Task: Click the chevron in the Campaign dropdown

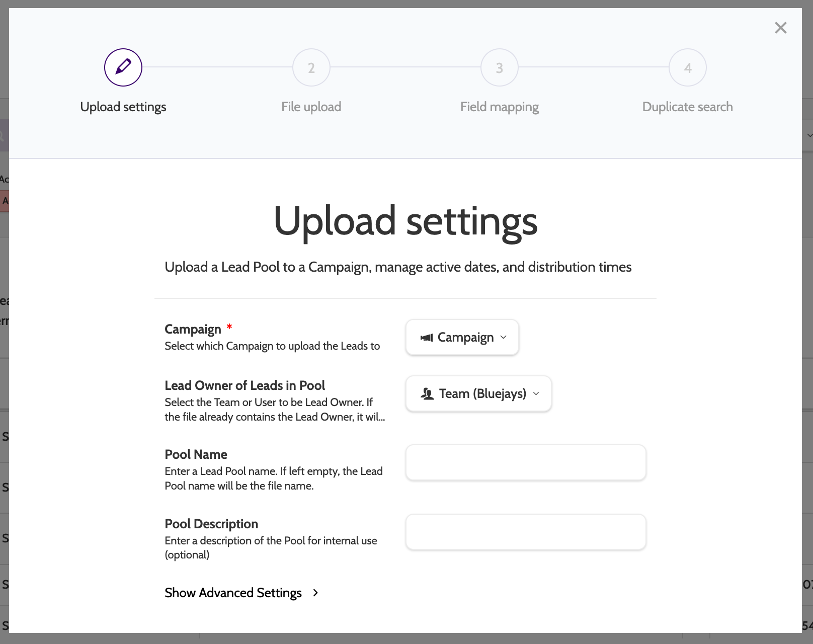Action: coord(504,338)
